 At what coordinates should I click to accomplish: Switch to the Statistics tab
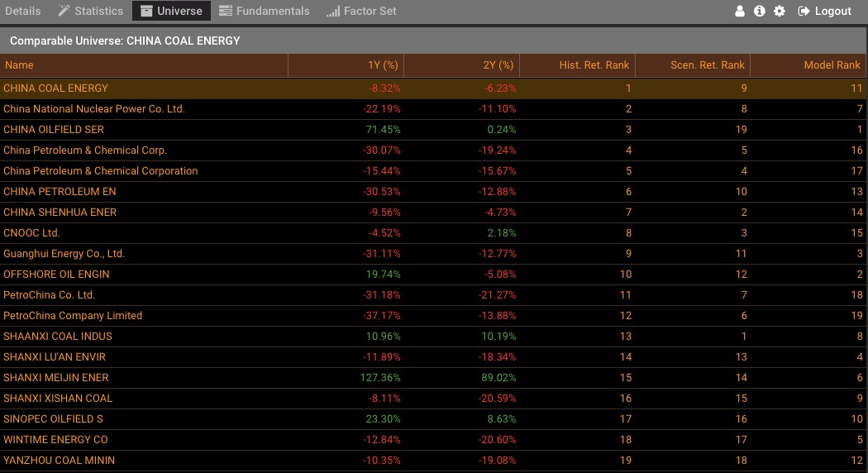click(91, 11)
